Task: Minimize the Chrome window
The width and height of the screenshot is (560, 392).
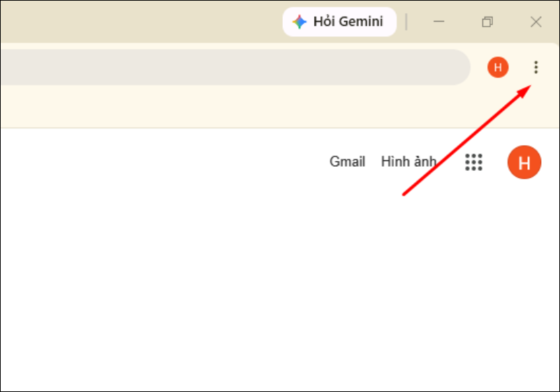Action: coord(439,22)
